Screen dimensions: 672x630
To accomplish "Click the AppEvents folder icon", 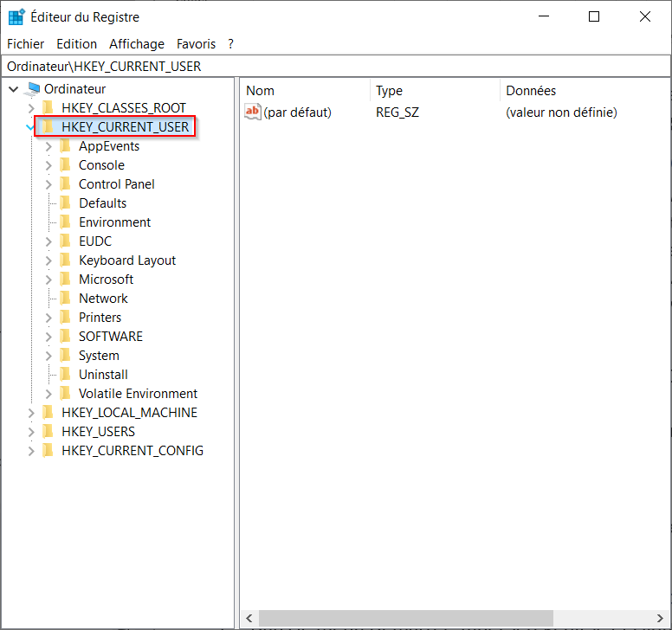I will [x=65, y=145].
